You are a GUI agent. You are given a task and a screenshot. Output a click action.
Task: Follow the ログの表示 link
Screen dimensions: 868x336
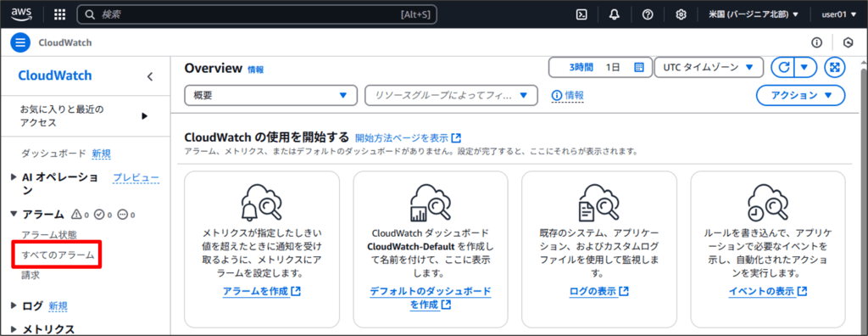click(x=599, y=291)
